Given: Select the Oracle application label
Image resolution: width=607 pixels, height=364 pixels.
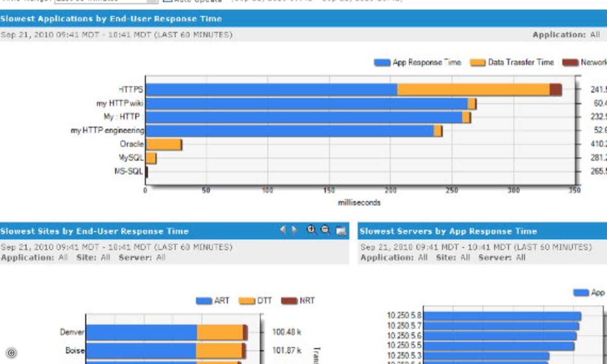Looking at the screenshot, I should 132,144.
